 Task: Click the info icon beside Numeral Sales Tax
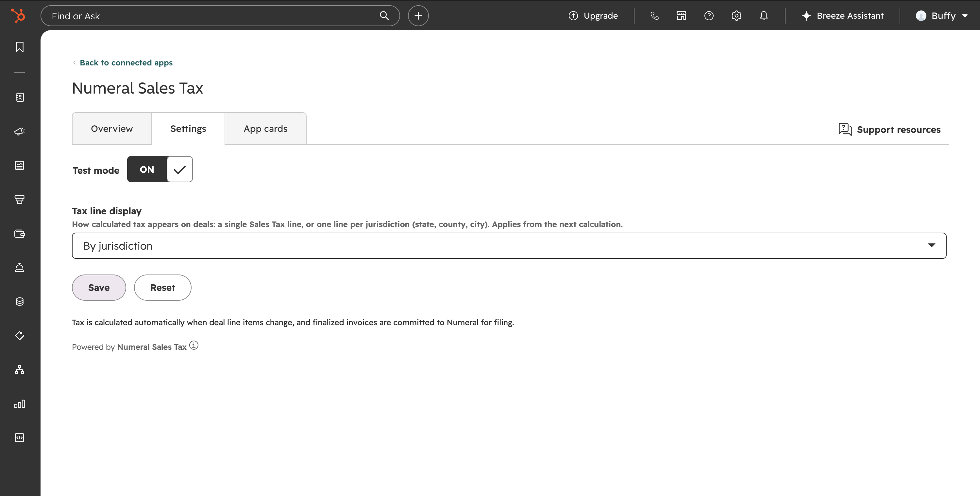click(x=194, y=345)
